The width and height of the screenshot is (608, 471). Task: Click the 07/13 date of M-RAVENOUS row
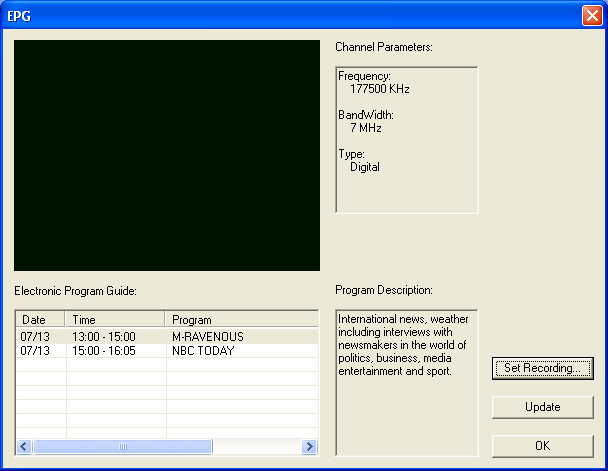35,336
